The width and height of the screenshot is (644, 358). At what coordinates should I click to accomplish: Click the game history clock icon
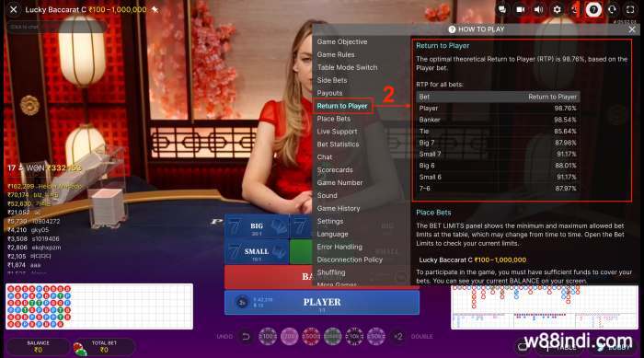coord(575,9)
